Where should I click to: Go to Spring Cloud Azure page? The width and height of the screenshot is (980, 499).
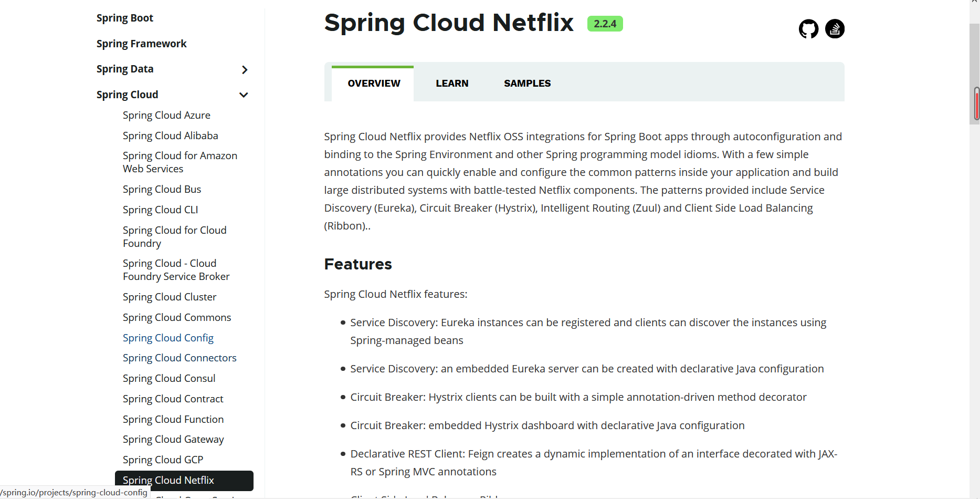(166, 116)
